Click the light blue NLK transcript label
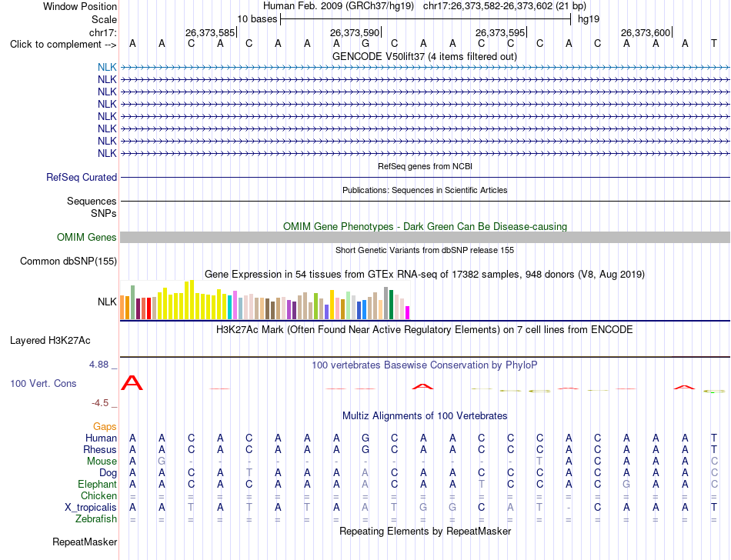 [107, 67]
